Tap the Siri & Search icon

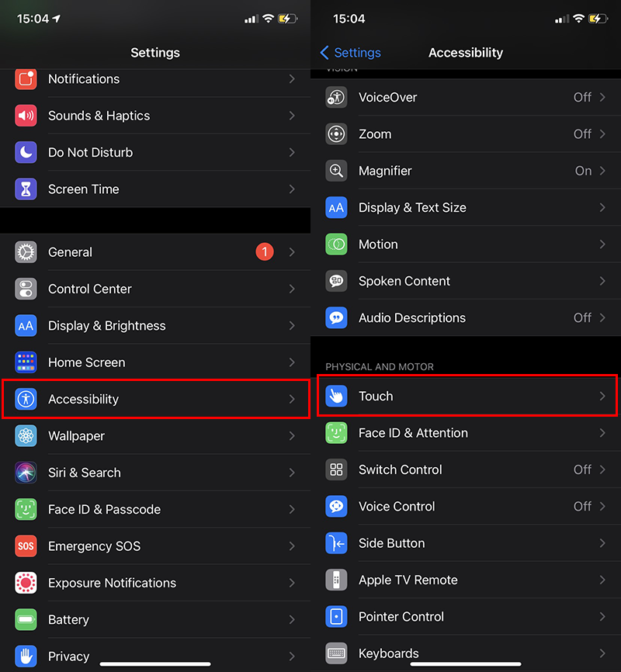(26, 473)
